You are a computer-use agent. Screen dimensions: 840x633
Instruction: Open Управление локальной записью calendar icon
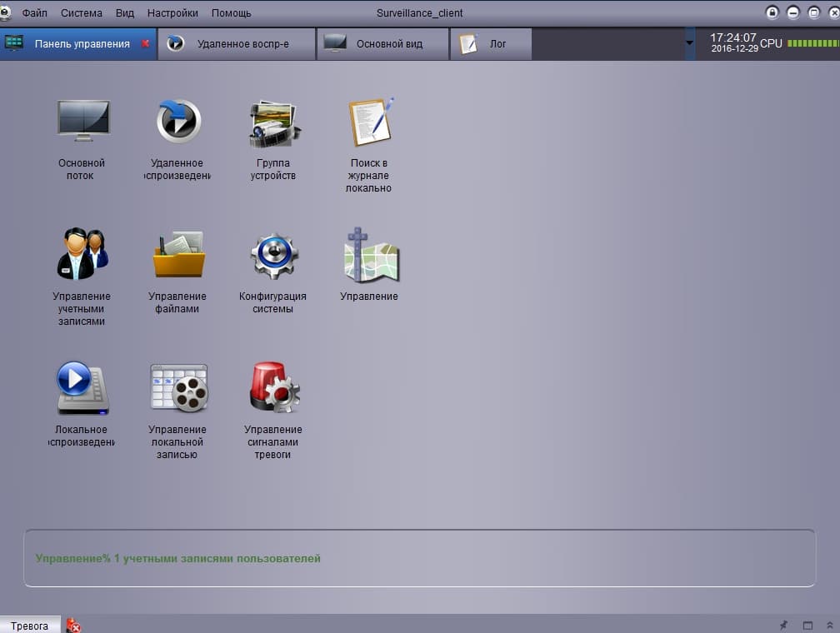(x=178, y=388)
